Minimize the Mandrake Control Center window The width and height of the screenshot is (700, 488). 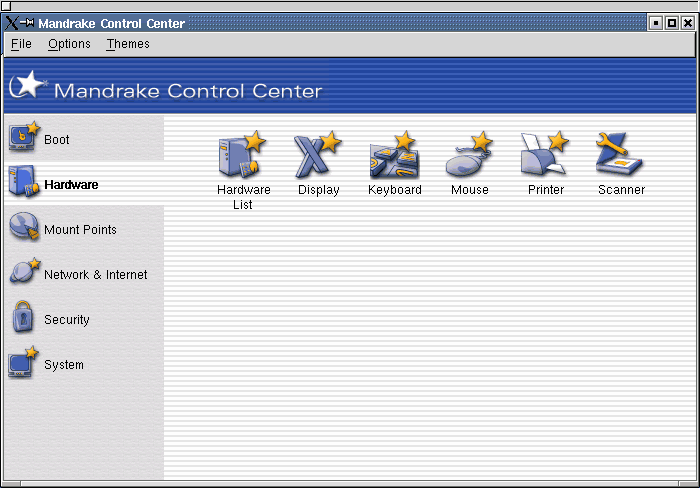(655, 23)
